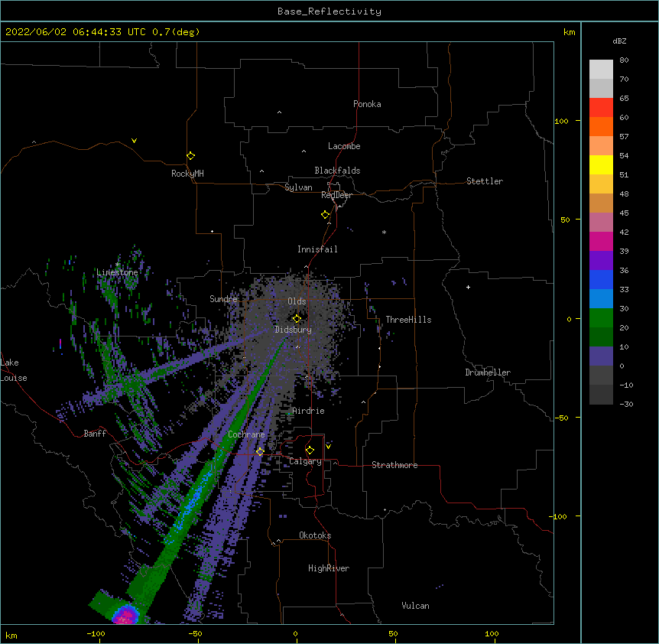Click the white plus marker west of Drumheller
This screenshot has height=644, width=659.
468,287
